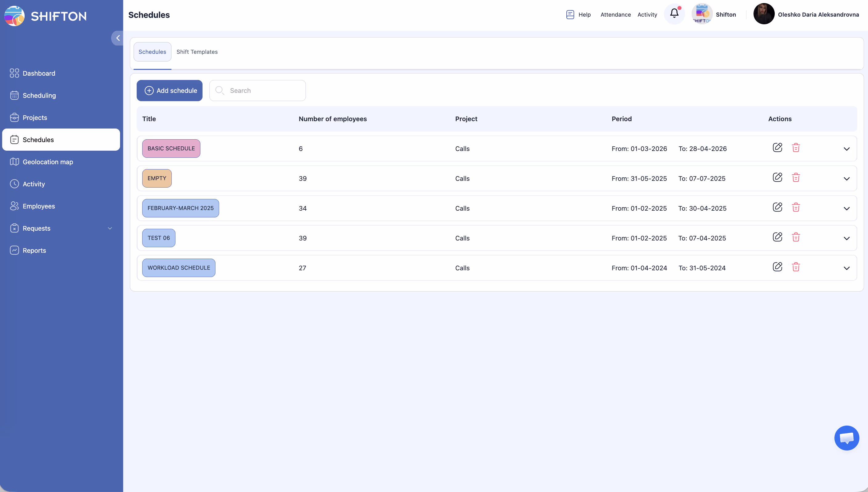Open the Attendance link in header
Viewport: 868px width, 492px height.
pyautogui.click(x=615, y=14)
